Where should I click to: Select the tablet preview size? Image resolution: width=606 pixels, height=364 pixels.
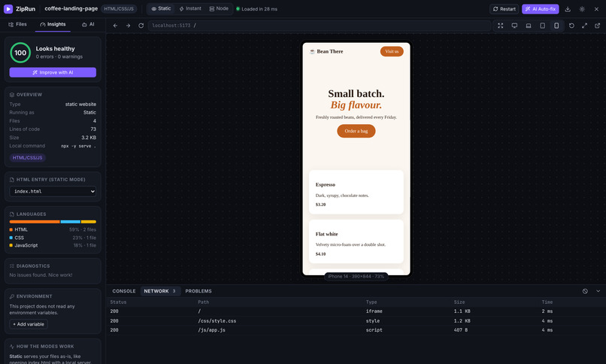click(x=542, y=26)
